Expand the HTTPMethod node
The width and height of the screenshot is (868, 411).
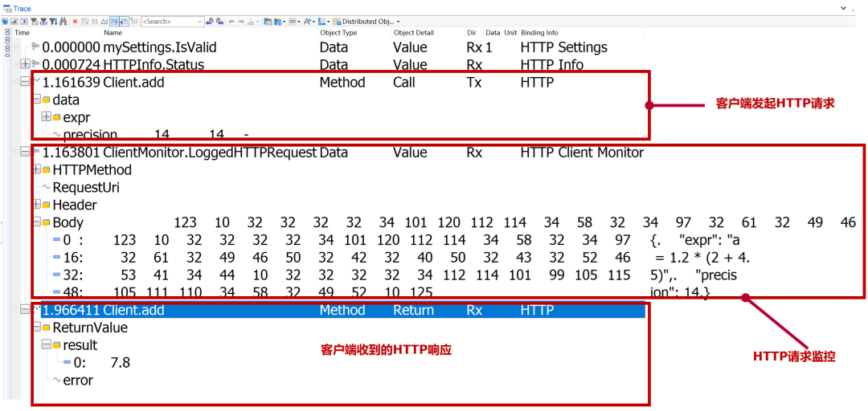(x=36, y=169)
